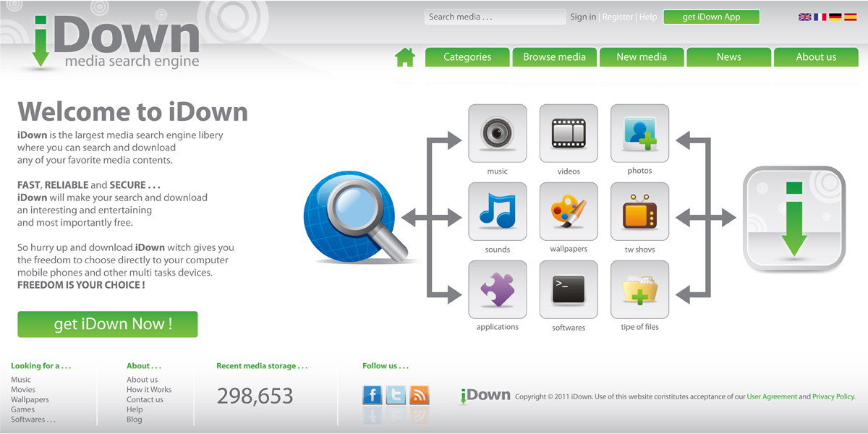Open the About us tab
Viewport: 868px width, 434px height.
(816, 57)
